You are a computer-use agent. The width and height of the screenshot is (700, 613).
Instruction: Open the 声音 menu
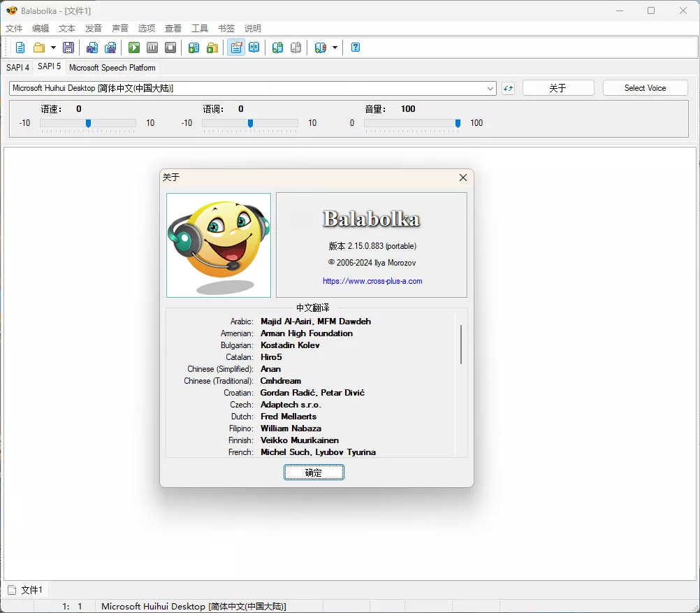click(119, 28)
